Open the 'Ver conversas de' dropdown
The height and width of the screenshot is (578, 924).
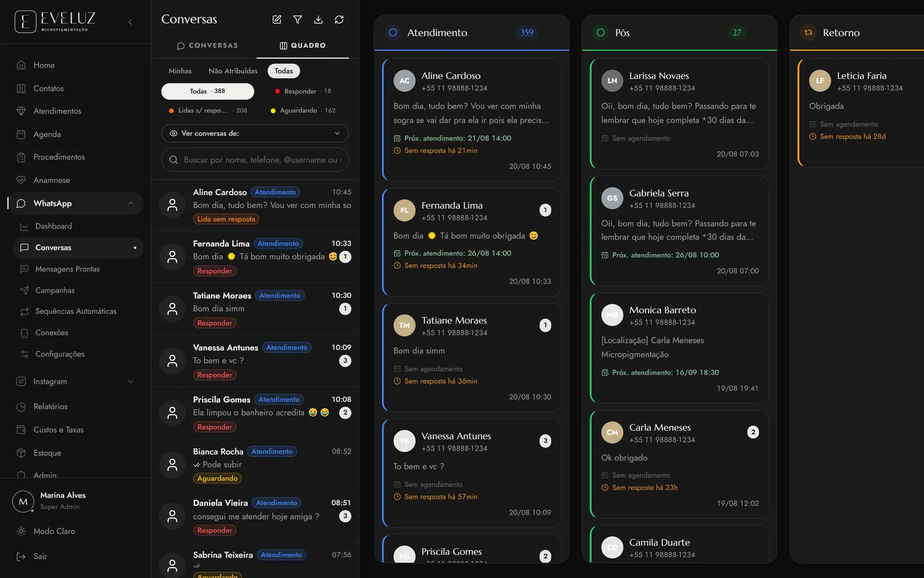tap(255, 134)
